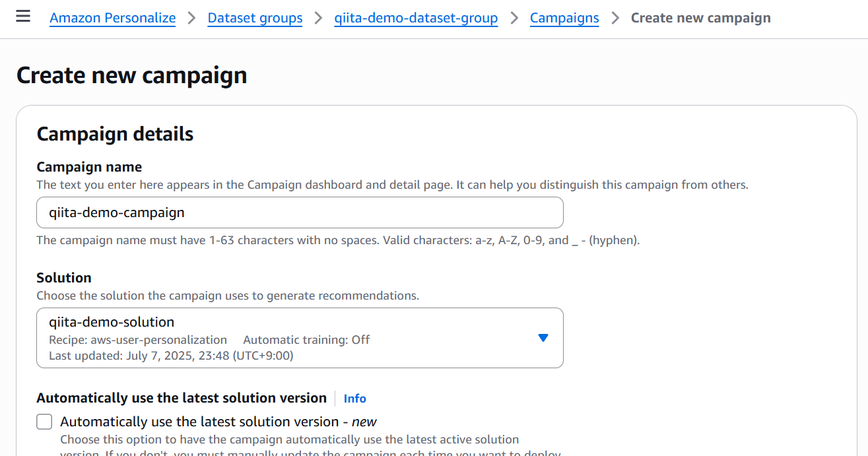Enable automatically use latest solution version checkbox
The image size is (868, 456).
point(44,422)
